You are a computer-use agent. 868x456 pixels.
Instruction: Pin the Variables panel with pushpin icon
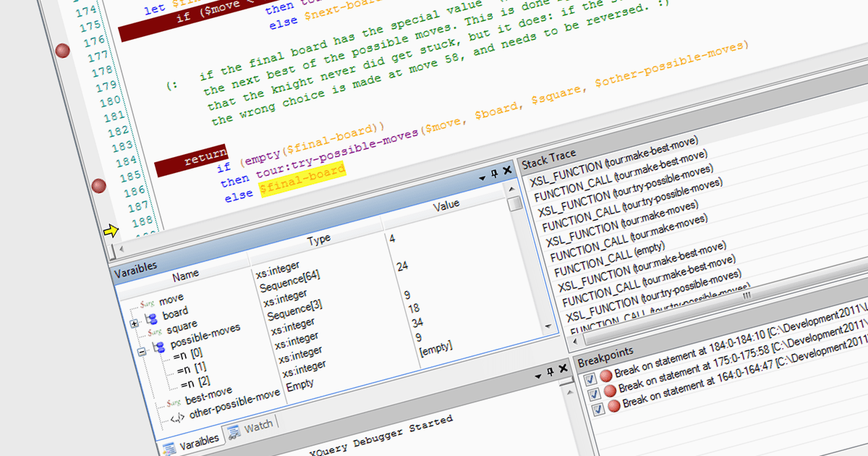pos(495,173)
